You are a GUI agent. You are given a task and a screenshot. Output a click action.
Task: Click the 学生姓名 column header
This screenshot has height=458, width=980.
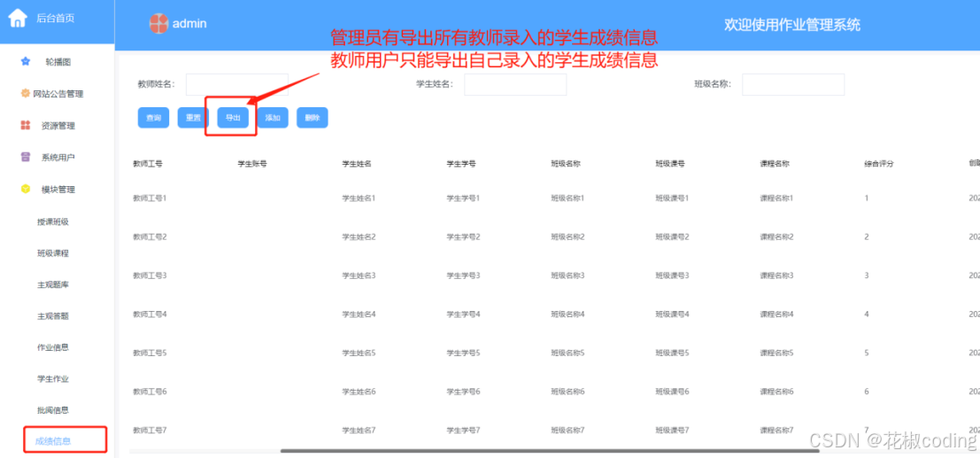point(357,164)
